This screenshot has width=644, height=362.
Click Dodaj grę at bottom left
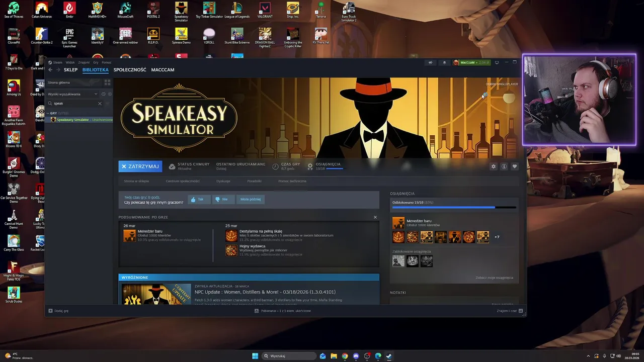tap(59, 311)
